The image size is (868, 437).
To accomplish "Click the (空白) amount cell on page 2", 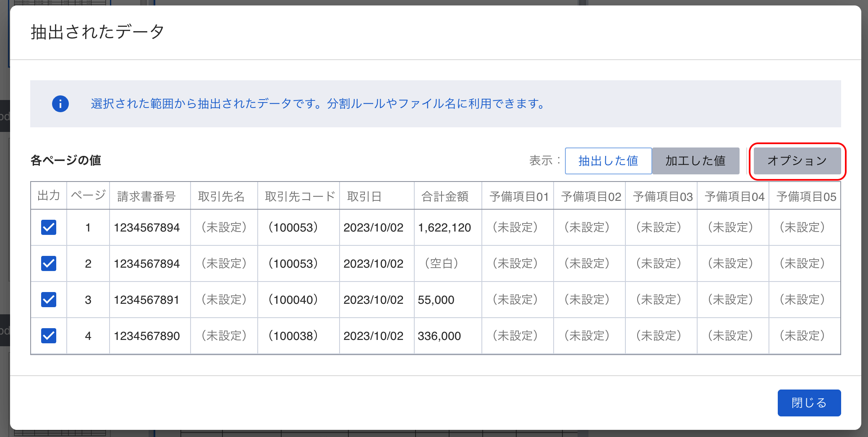I will [442, 263].
